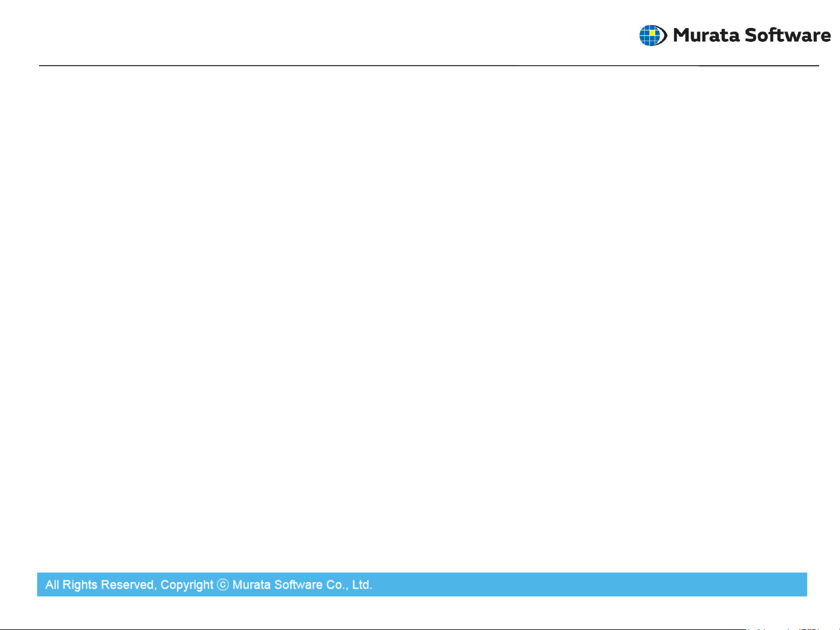The image size is (840, 630).
Task: Click the word "Murata" in the header logo
Action: (706, 36)
